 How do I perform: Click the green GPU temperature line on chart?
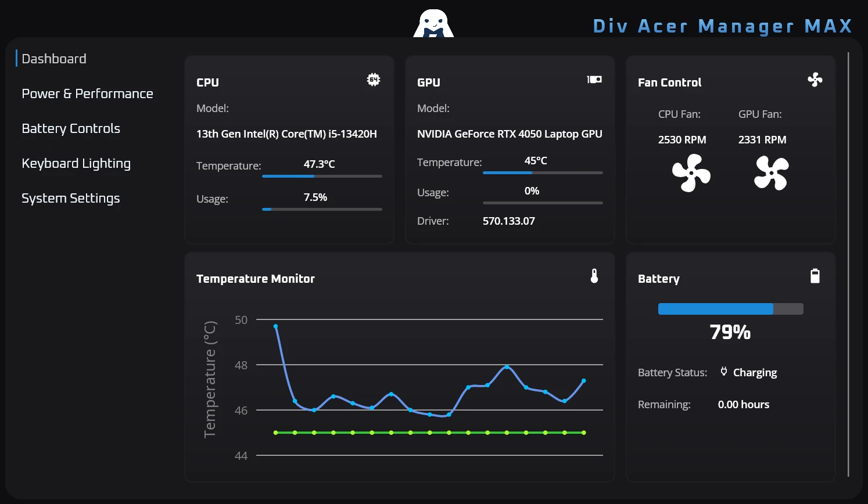[430, 433]
